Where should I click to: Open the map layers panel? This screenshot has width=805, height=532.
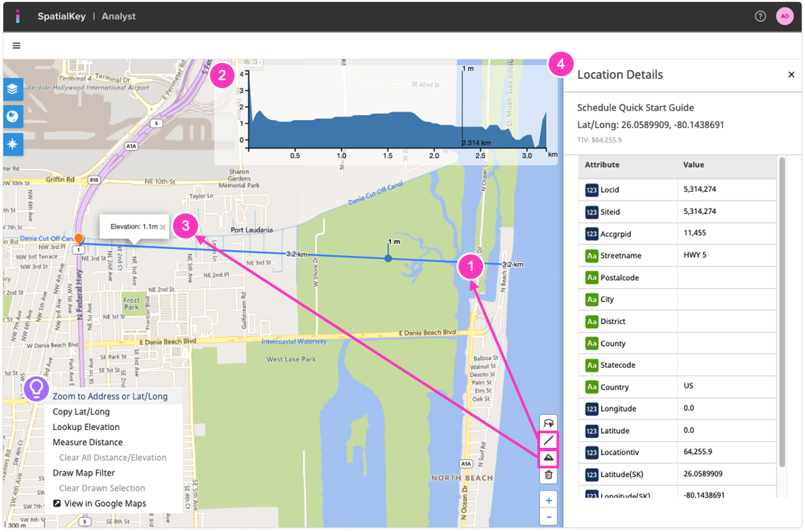[x=13, y=89]
